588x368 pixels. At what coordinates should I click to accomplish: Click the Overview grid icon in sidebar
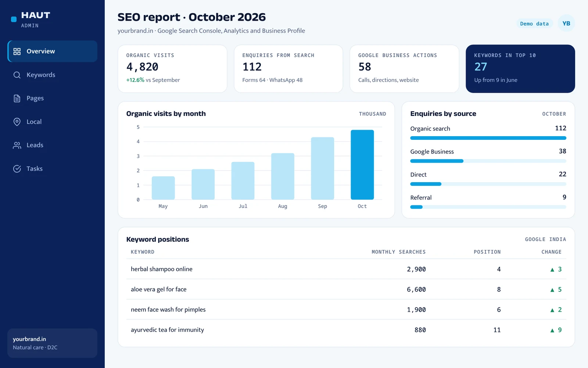(17, 51)
